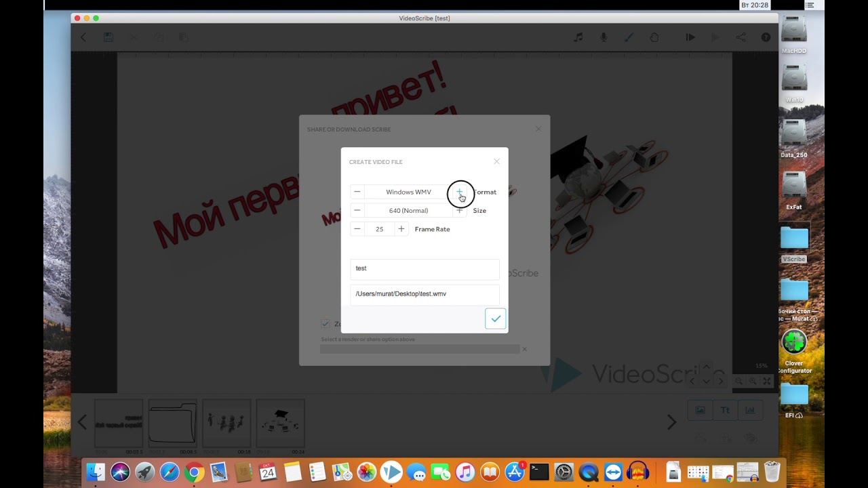Open the help question mark icon

coord(766,37)
